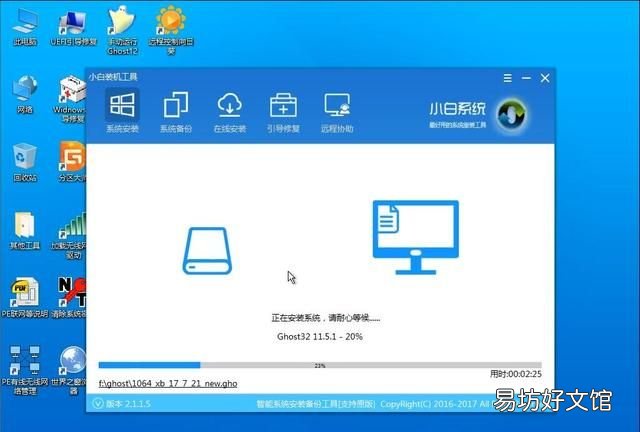
Task: Open the f:\ghost\1064_xb_17_7_21_new.gho path link
Action: 168,383
